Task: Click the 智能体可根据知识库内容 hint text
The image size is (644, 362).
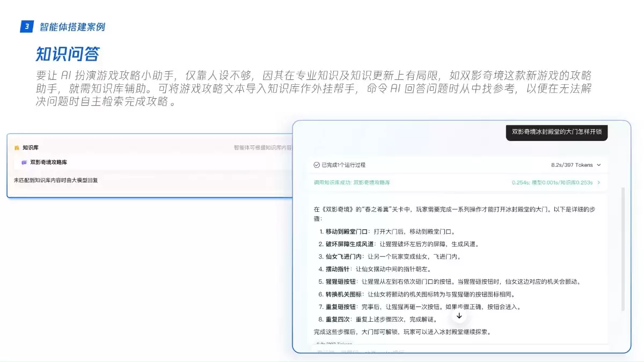Action: click(263, 147)
